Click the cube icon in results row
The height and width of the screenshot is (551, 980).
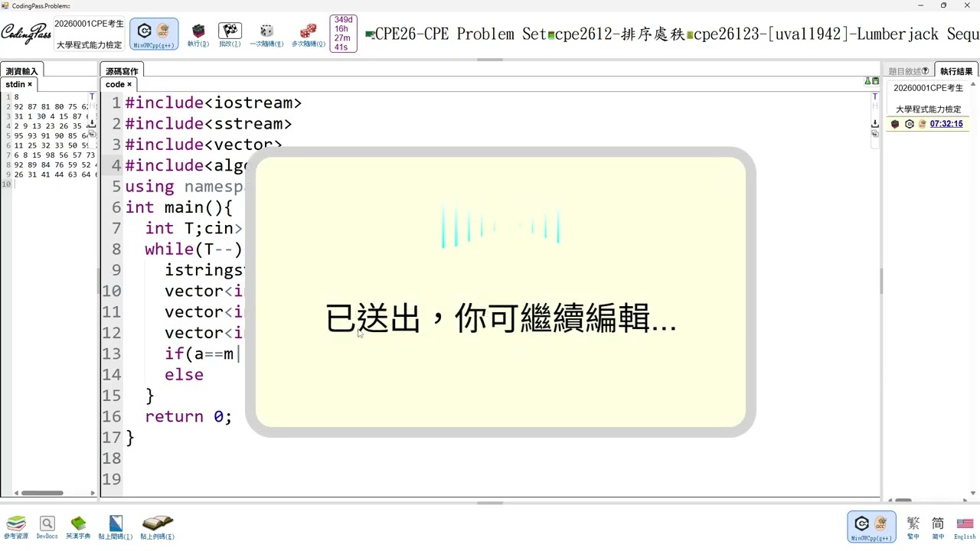pyautogui.click(x=895, y=124)
